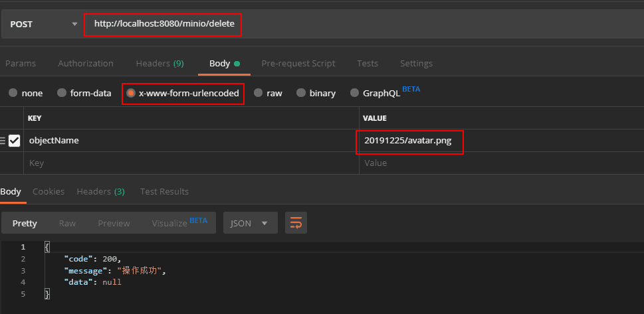Select the form-data radio option

coord(84,93)
